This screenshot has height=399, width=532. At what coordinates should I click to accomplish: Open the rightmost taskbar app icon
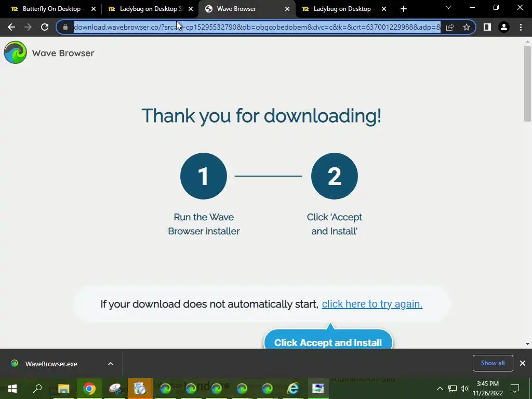(x=318, y=389)
